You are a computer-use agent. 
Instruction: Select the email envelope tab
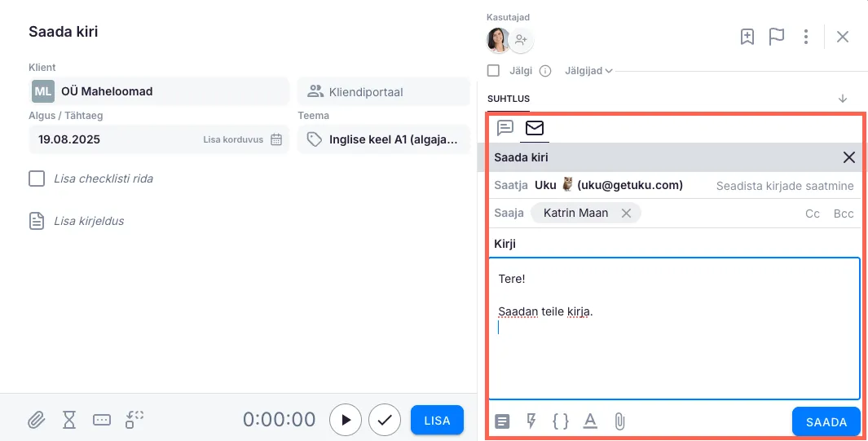pyautogui.click(x=535, y=128)
